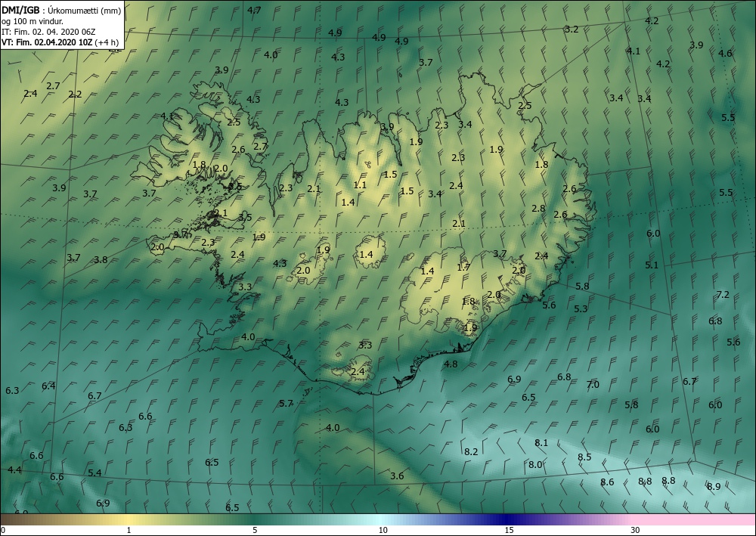Click the value 5.1 on the map
This screenshot has width=756, height=536.
point(652,265)
